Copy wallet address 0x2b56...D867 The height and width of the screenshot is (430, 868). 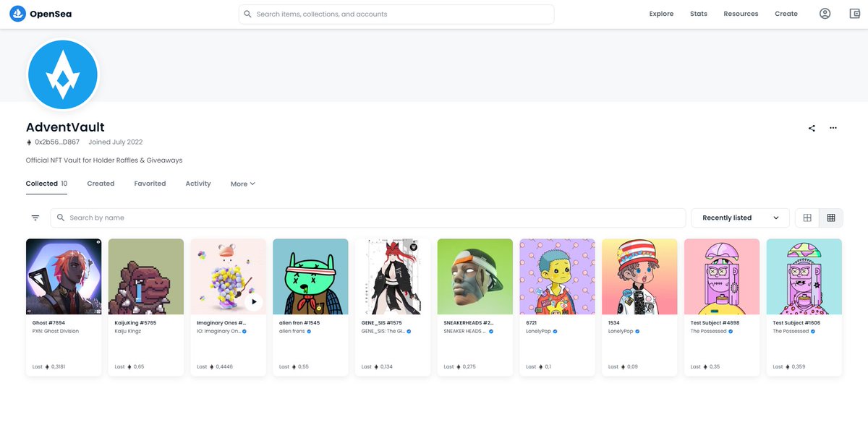point(57,142)
